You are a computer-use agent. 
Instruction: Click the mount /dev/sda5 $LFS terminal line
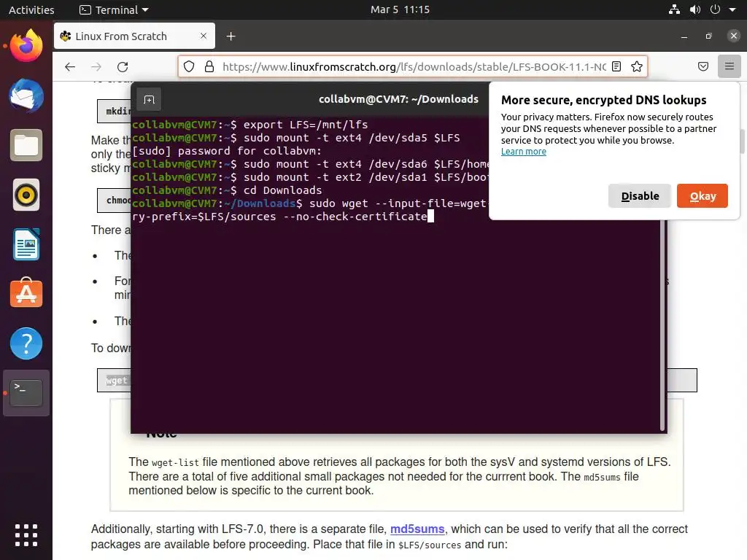coord(296,138)
